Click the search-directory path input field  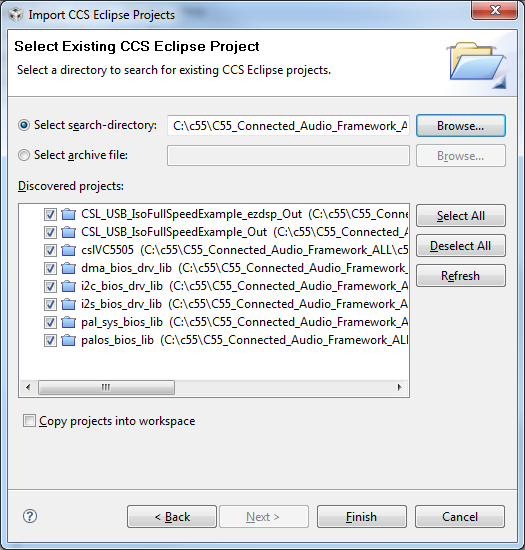click(288, 126)
